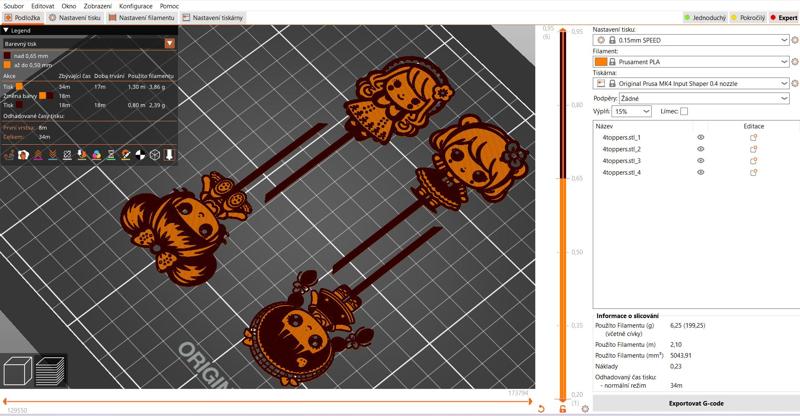Open Barevný tisk view type dropdown
The width and height of the screenshot is (800, 416).
pyautogui.click(x=89, y=44)
